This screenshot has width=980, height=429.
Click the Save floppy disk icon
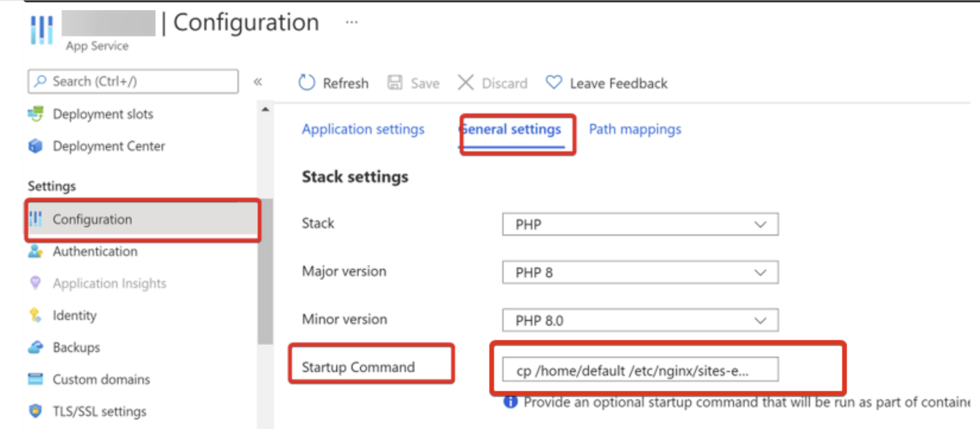395,83
